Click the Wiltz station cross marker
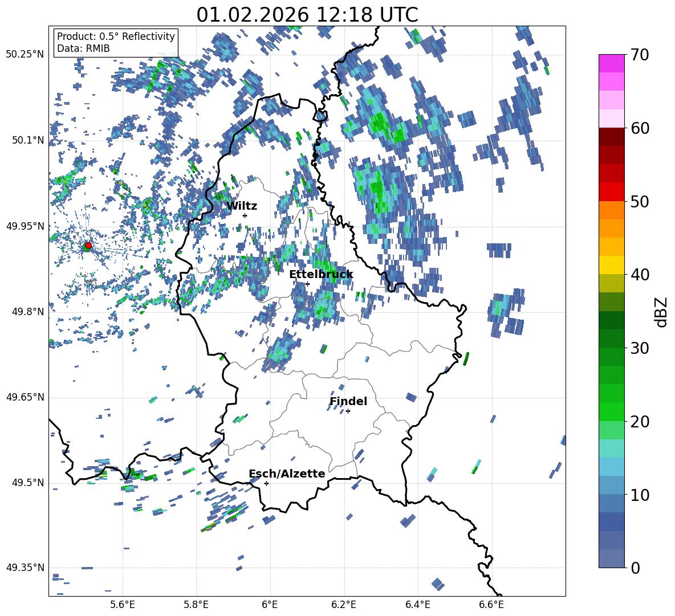This screenshot has width=675, height=616. click(245, 215)
